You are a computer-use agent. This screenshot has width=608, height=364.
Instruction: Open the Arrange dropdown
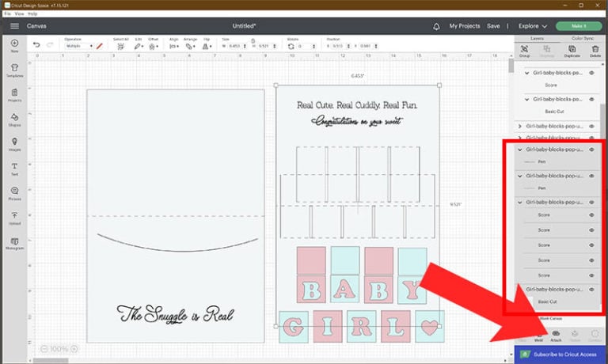tap(190, 46)
